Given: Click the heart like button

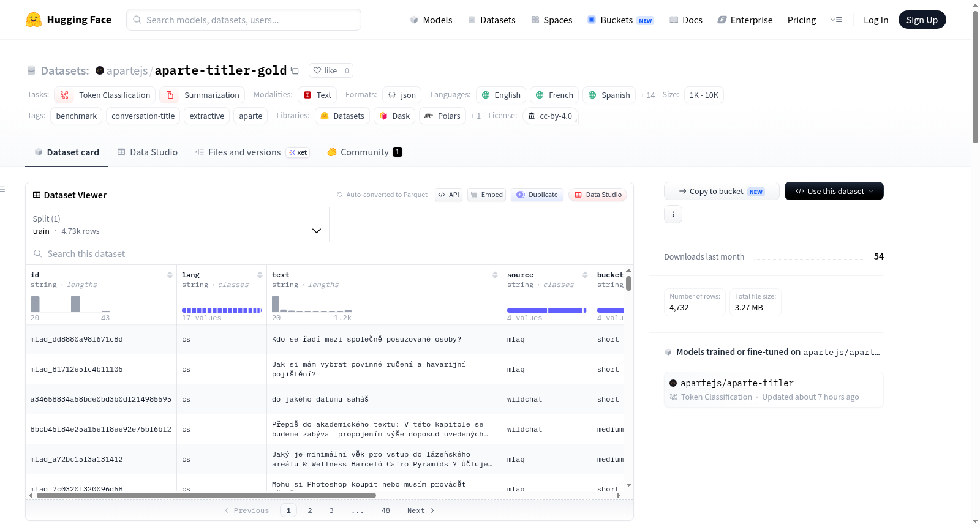Looking at the screenshot, I should point(325,70).
